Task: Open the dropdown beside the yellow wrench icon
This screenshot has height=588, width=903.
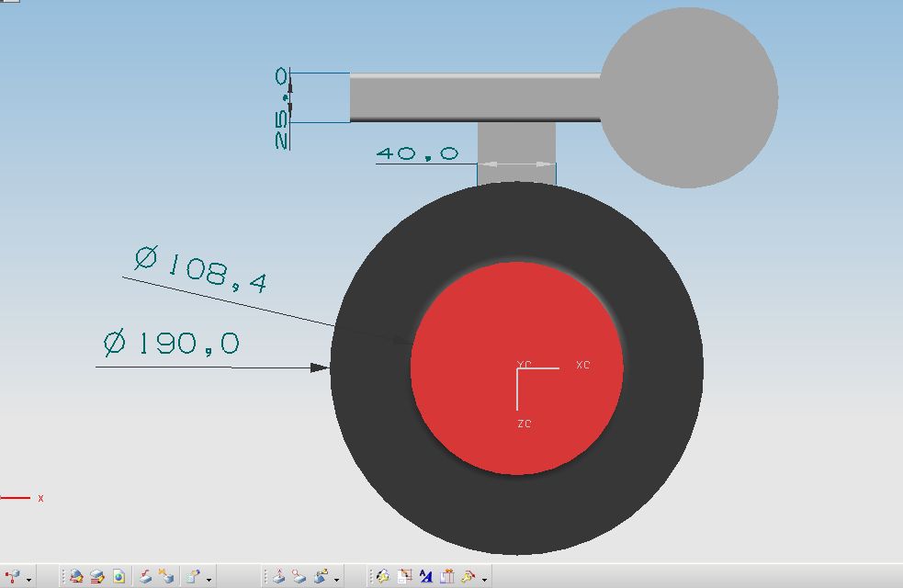Action: 484,580
